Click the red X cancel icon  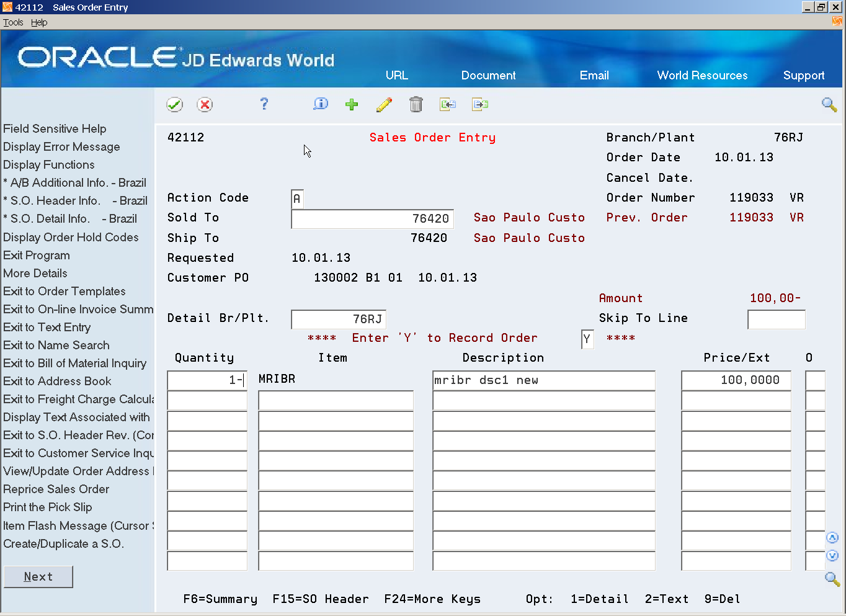[x=205, y=105]
